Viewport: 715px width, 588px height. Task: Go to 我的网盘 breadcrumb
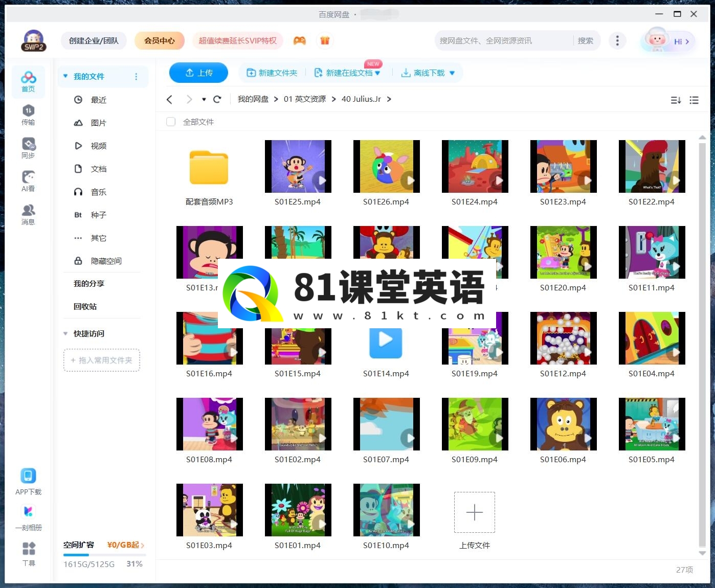pyautogui.click(x=253, y=99)
